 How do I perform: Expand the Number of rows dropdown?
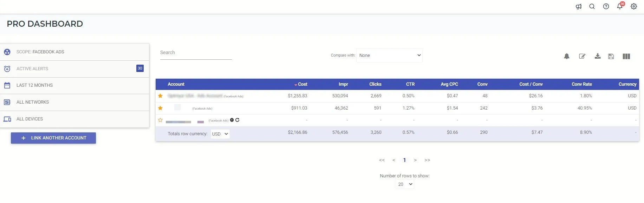[x=405, y=184]
